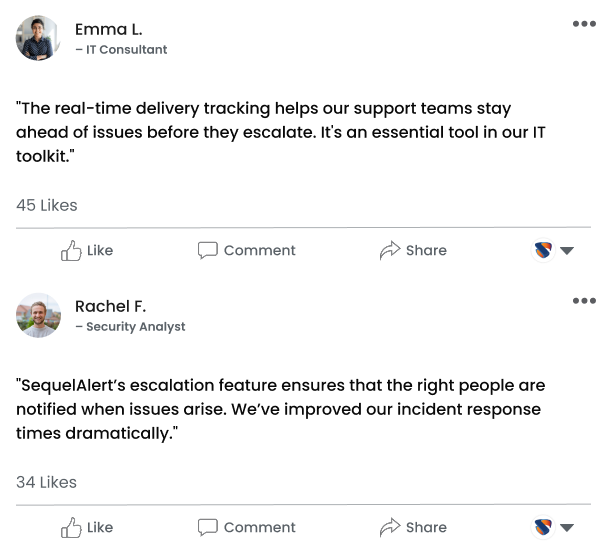This screenshot has height=555, width=606.
Task: Expand the dropdown arrow on Rachel's post
Action: pyautogui.click(x=567, y=528)
